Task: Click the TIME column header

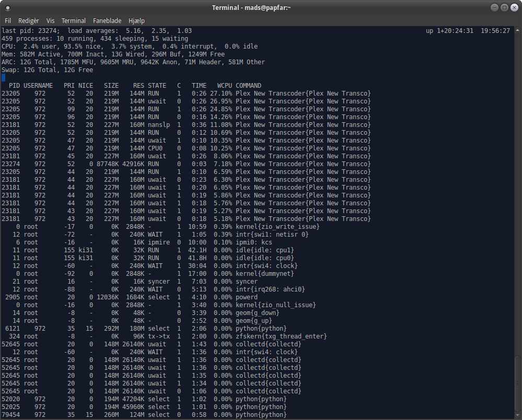Action: tap(199, 86)
